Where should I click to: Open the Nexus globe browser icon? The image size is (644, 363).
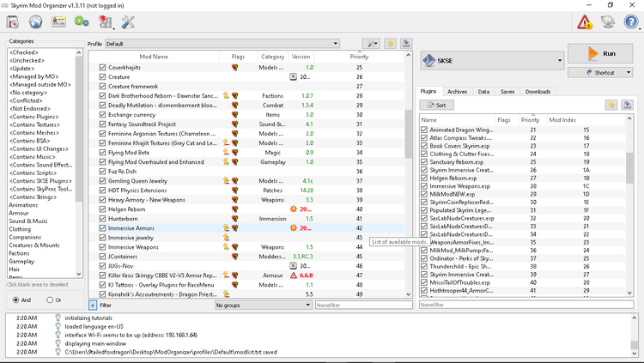(x=36, y=21)
